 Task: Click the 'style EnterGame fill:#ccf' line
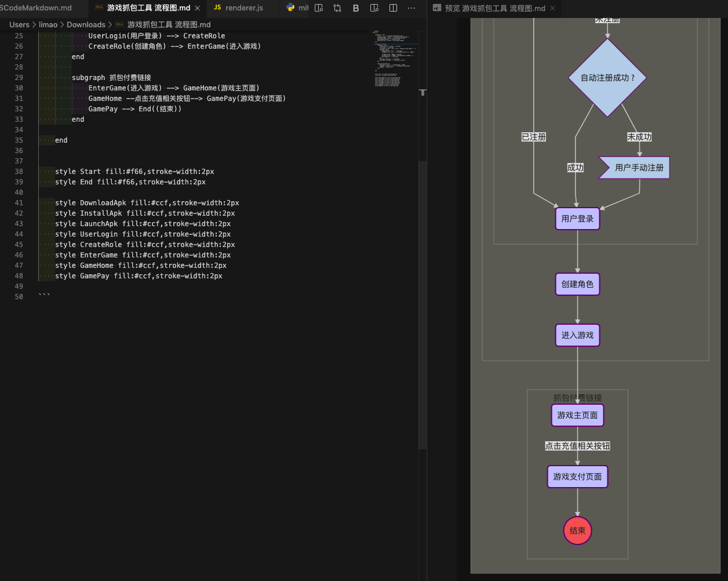point(143,255)
